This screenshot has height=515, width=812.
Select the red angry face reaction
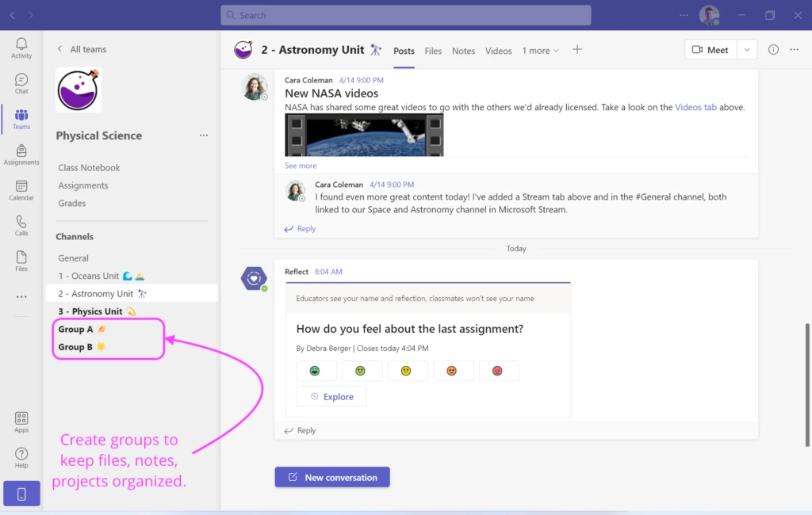point(499,370)
